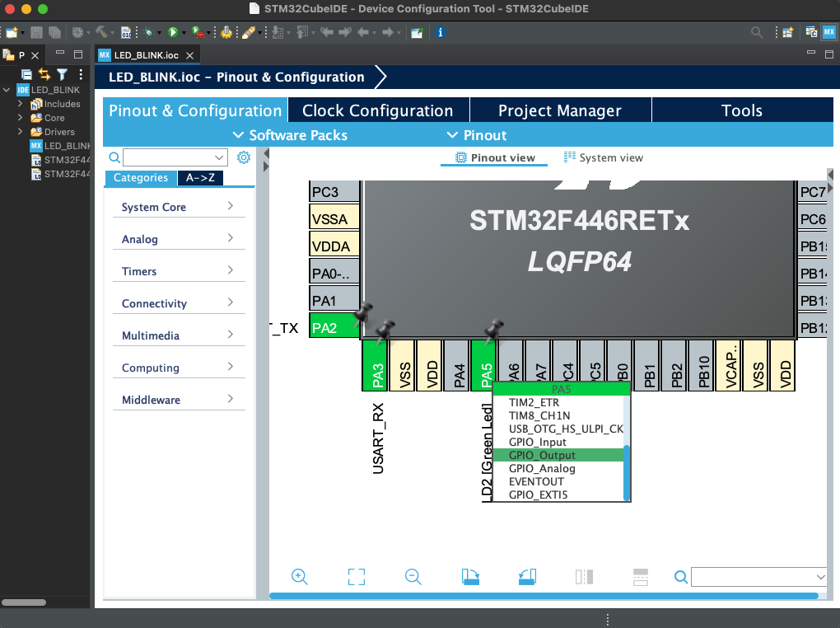Choose GPIO_EXTI5 in PA5 menu
The width and height of the screenshot is (840, 628).
pyautogui.click(x=539, y=494)
